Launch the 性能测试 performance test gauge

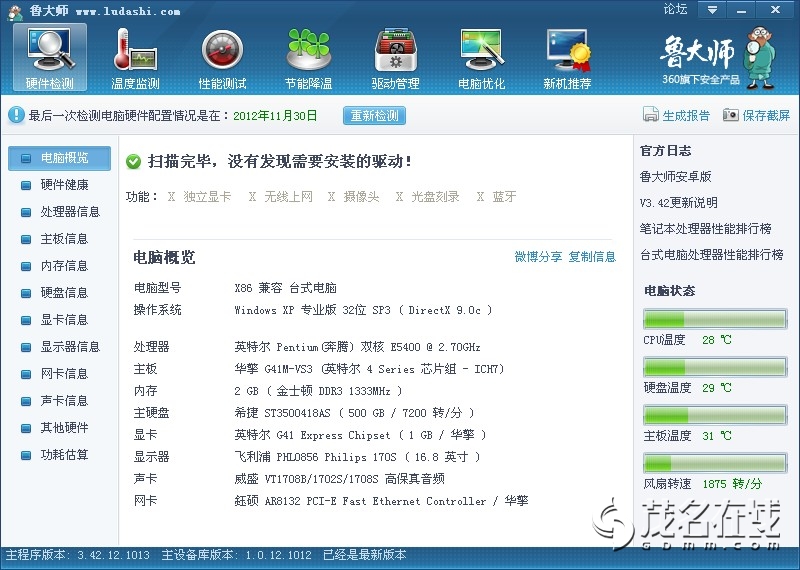point(222,56)
